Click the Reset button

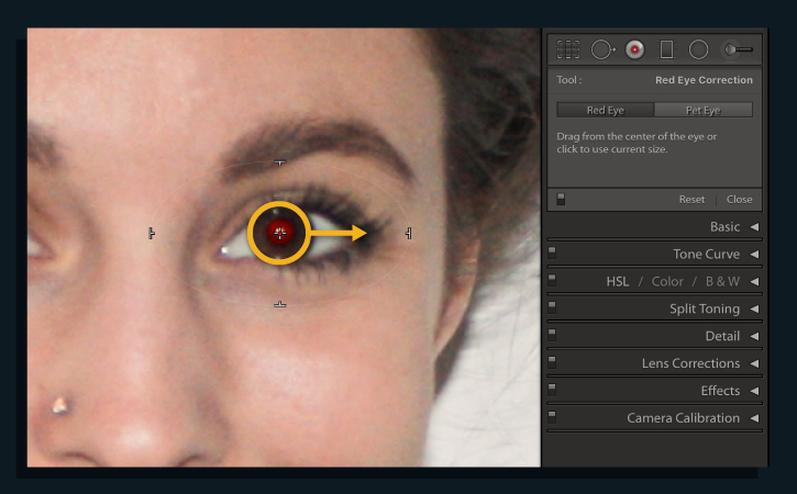tap(692, 199)
